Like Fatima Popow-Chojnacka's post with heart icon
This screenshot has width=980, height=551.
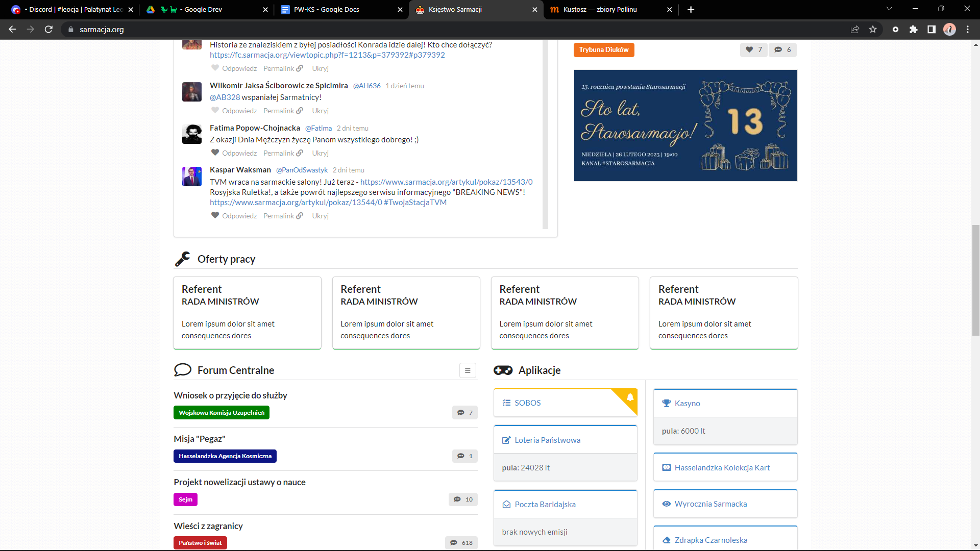click(x=215, y=153)
